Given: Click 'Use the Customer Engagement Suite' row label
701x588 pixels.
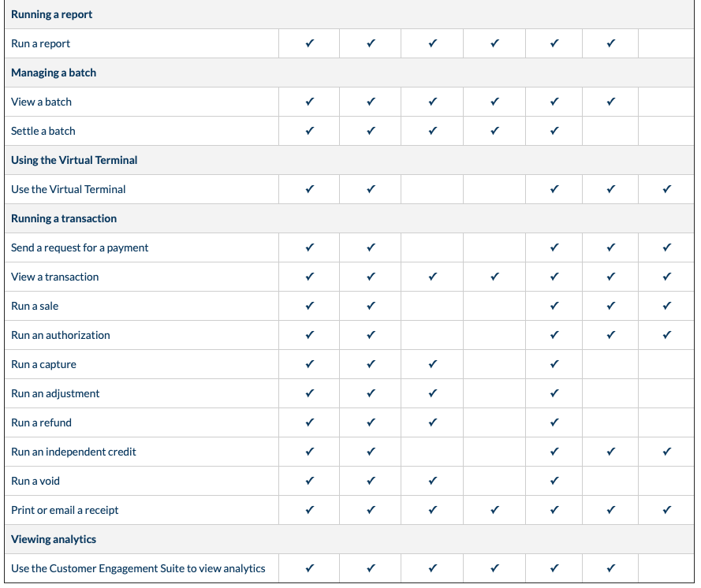Looking at the screenshot, I should [138, 569].
